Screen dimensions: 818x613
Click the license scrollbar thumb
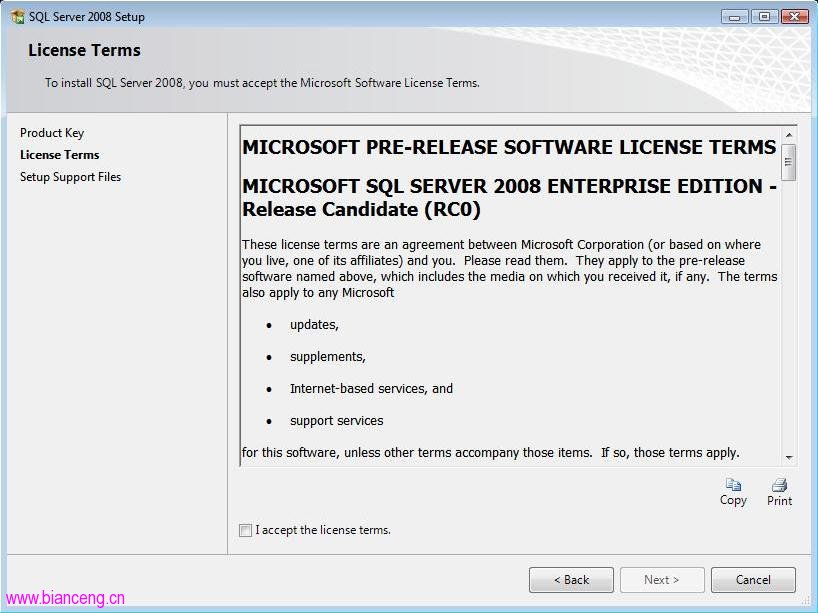pos(789,162)
